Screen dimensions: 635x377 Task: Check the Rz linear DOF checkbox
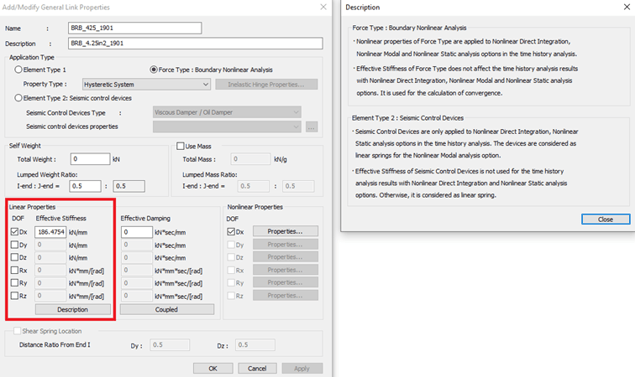point(15,296)
